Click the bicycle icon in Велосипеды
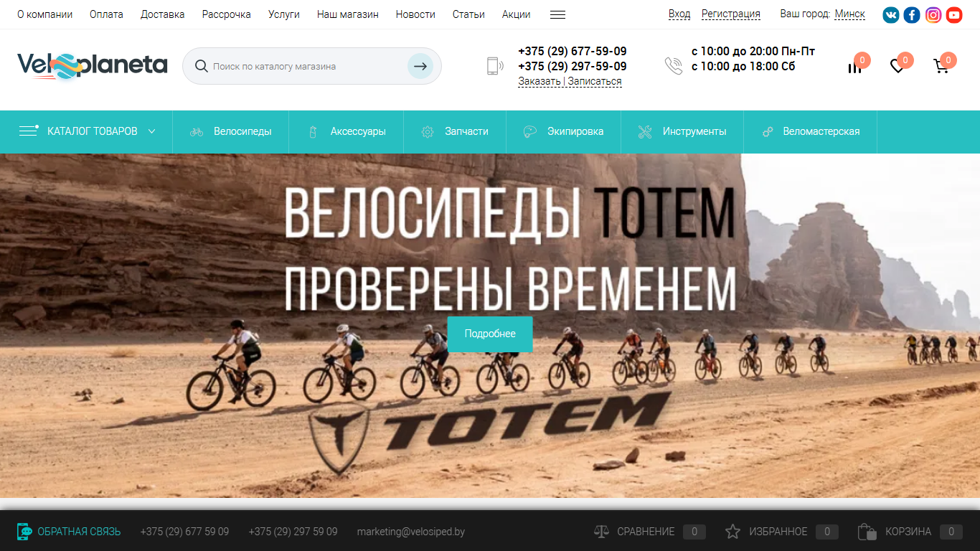Viewport: 980px width, 551px height. [197, 132]
